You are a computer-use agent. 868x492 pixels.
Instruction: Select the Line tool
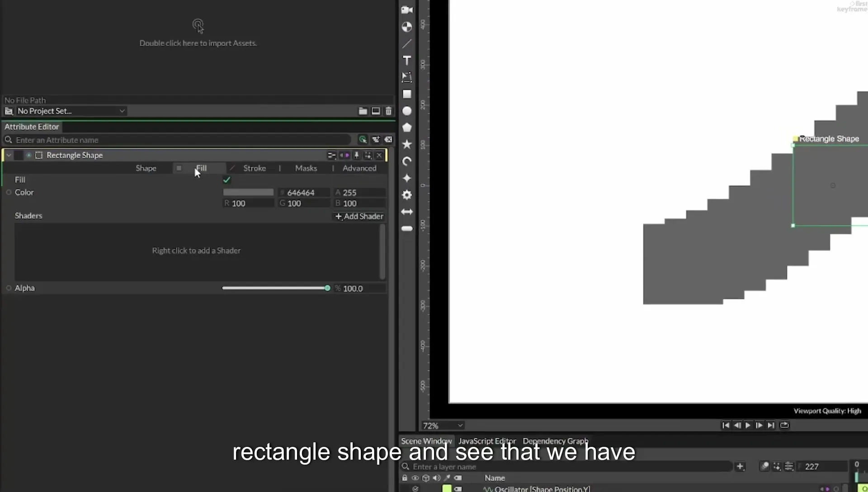click(407, 44)
